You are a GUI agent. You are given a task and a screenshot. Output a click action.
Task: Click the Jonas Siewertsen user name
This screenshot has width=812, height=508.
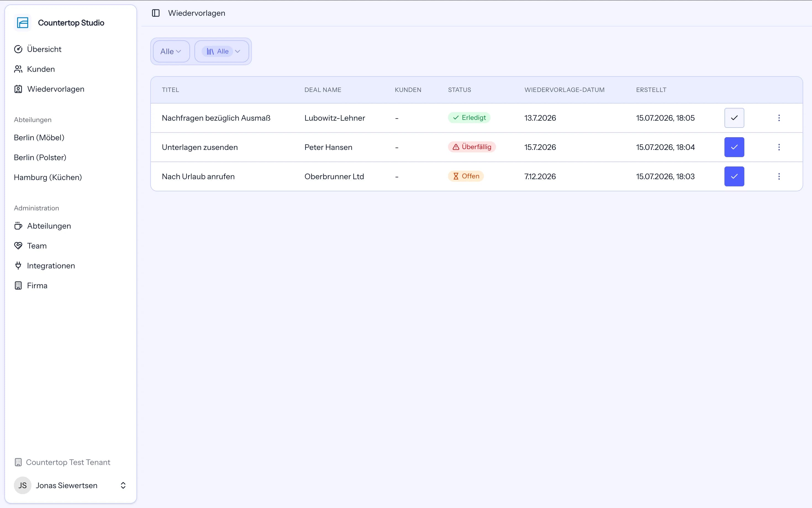[67, 485]
